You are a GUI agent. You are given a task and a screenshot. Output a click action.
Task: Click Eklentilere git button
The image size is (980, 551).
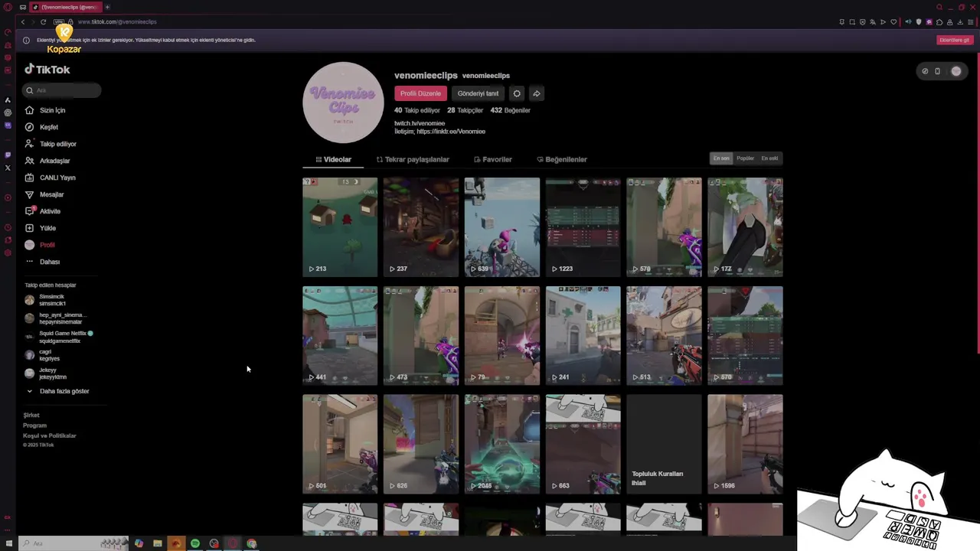point(954,40)
